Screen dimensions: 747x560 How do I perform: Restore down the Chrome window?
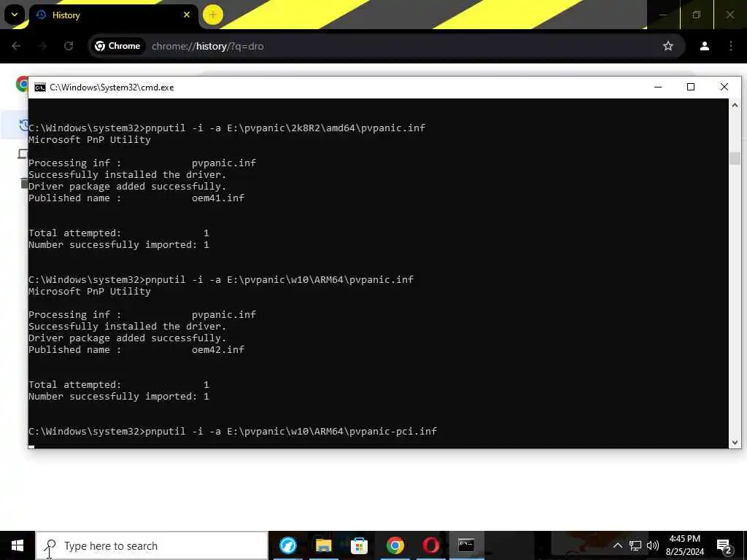(697, 15)
